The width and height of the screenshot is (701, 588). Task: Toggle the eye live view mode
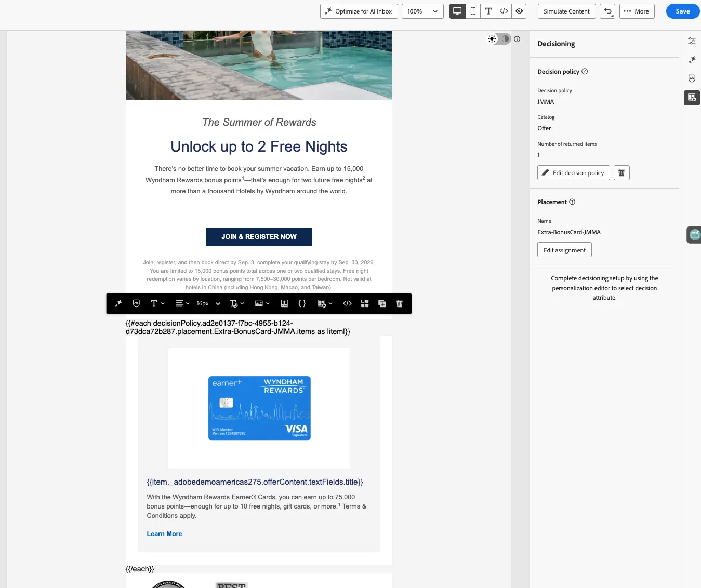click(x=519, y=11)
